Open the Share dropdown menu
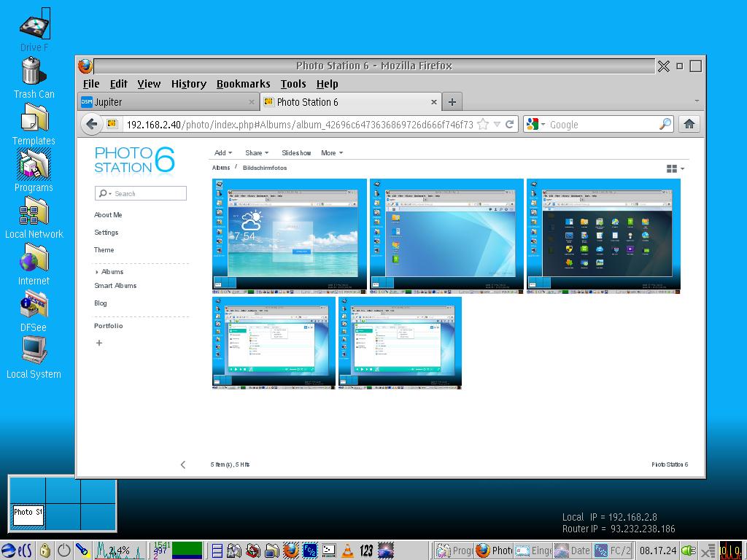Screen dimensions: 747x560 pos(257,153)
